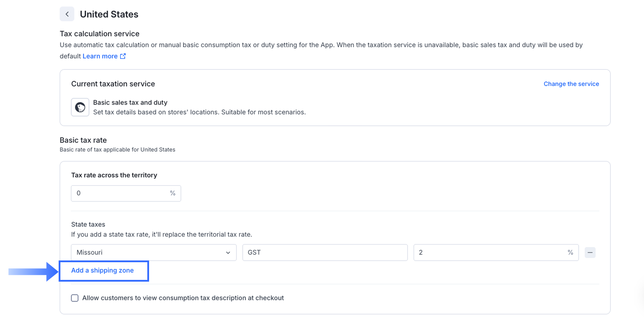Click Change the service link
This screenshot has width=644, height=323.
pos(571,84)
